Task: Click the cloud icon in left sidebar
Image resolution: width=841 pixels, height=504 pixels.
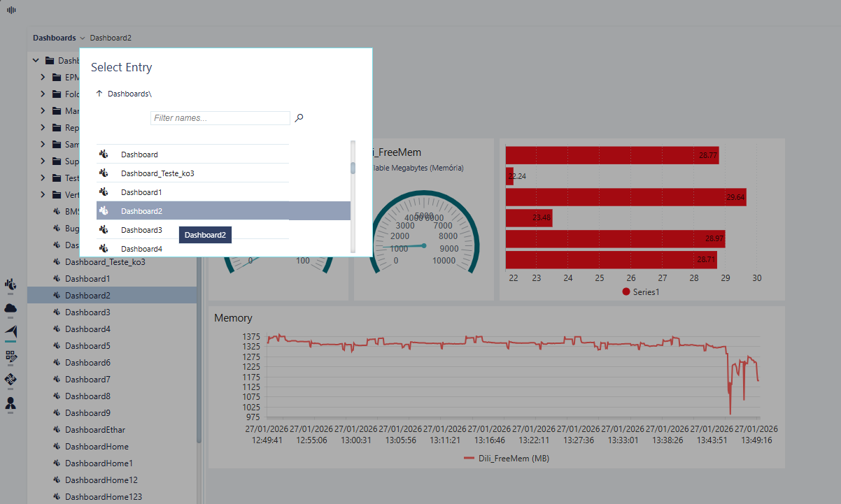Action: click(10, 308)
